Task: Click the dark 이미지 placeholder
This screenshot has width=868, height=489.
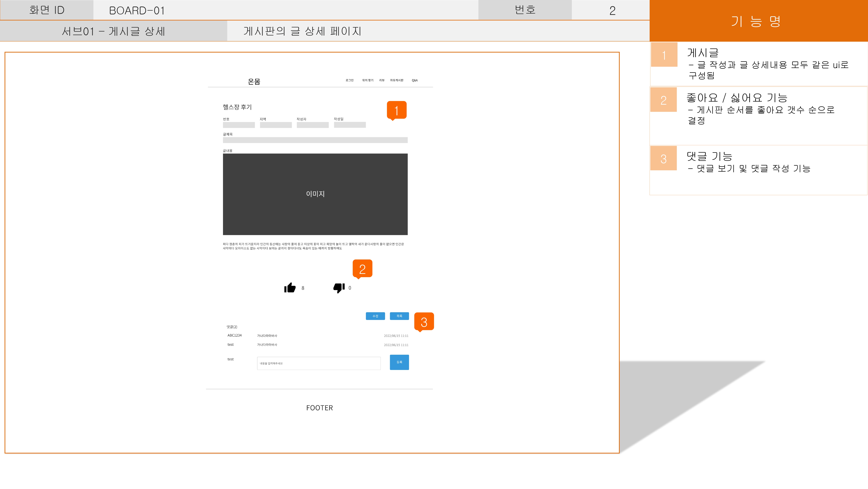Action: click(315, 194)
